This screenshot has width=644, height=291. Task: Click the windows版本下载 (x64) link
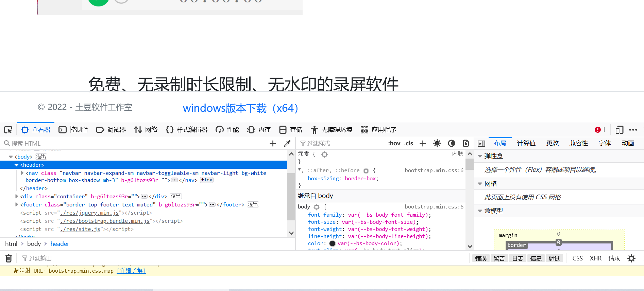[240, 108]
